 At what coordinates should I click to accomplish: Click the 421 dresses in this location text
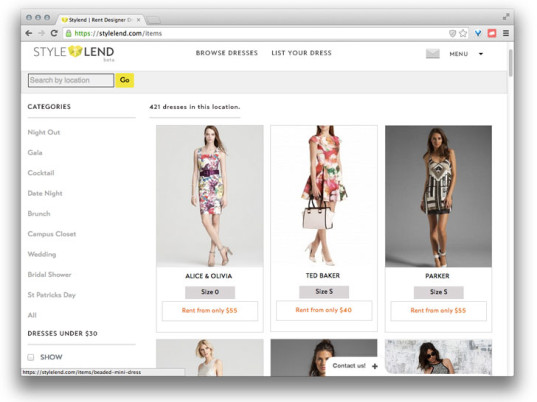tap(195, 107)
